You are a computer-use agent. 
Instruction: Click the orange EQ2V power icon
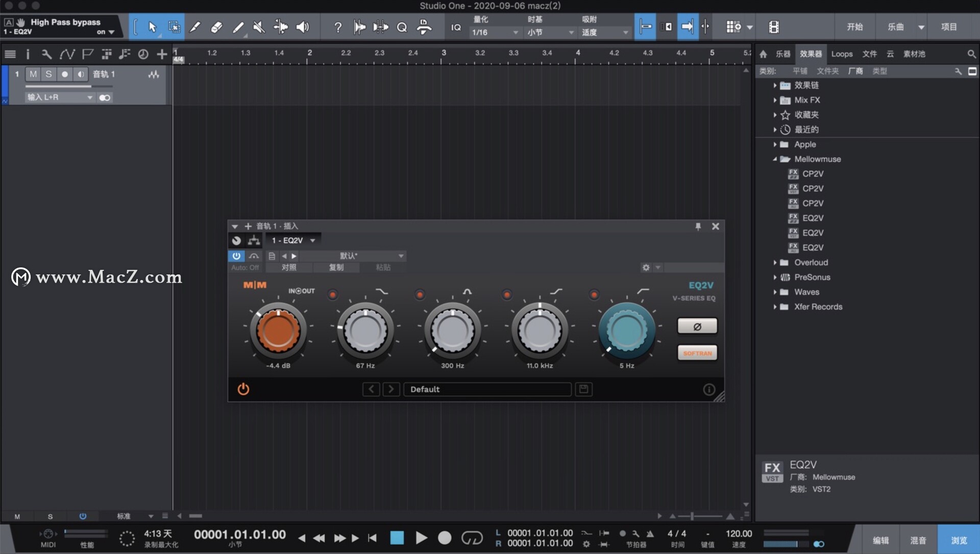point(243,389)
